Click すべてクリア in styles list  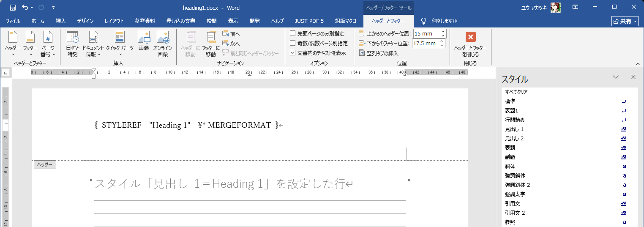[569, 92]
